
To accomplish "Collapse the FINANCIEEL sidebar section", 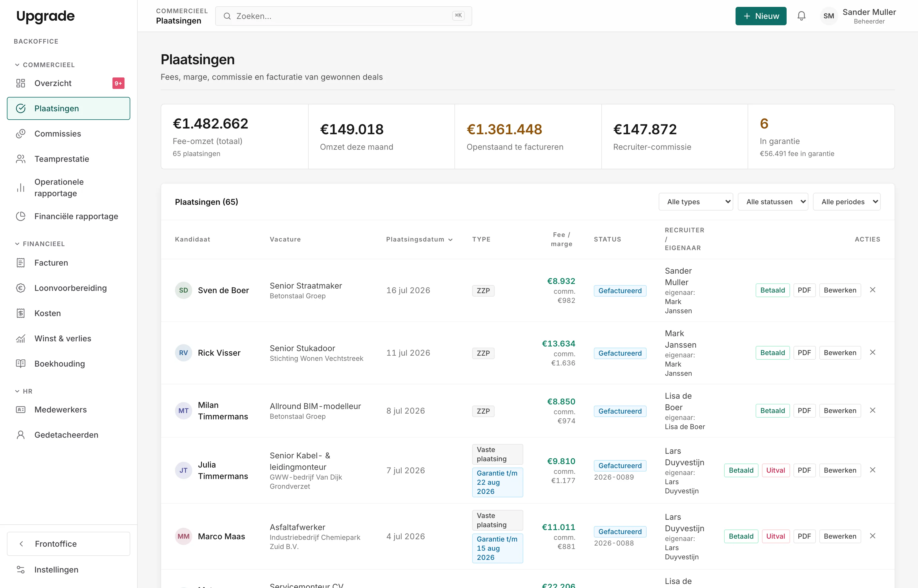I will [x=40, y=244].
